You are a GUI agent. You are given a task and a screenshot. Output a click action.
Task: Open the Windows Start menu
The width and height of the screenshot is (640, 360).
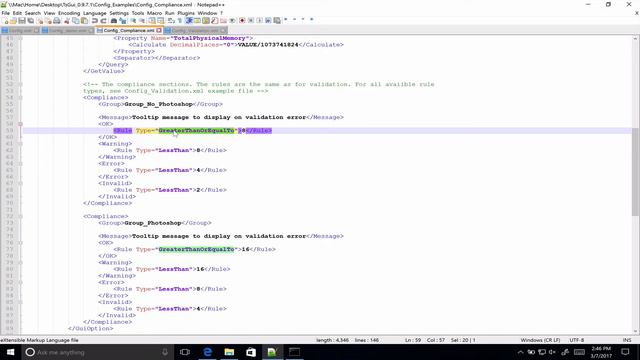point(10,352)
